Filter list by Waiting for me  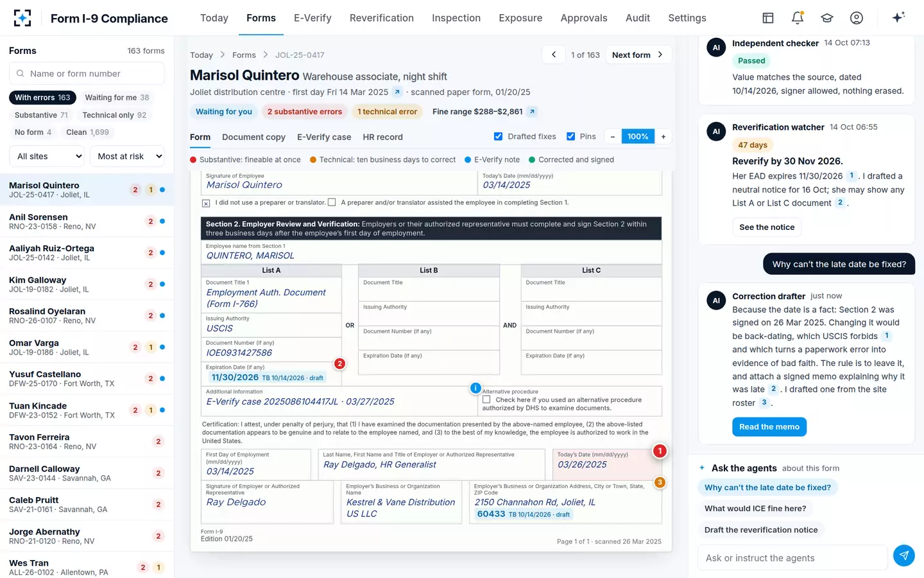(x=117, y=98)
